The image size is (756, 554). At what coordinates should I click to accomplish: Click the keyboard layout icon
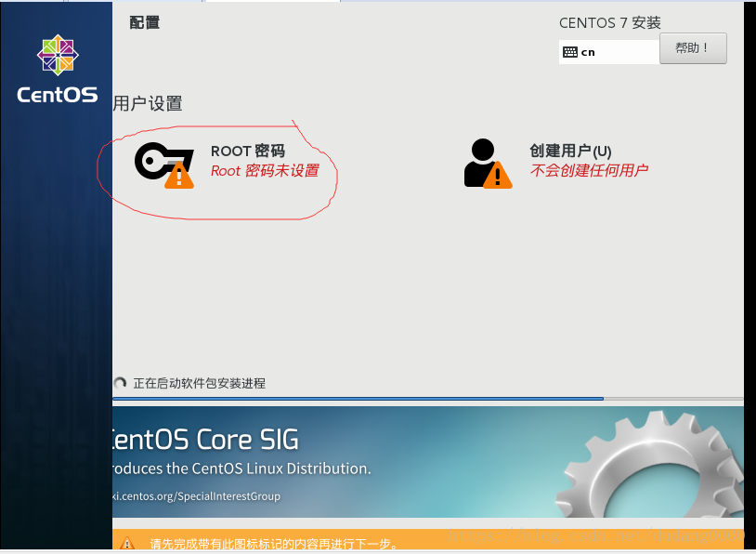coord(570,52)
